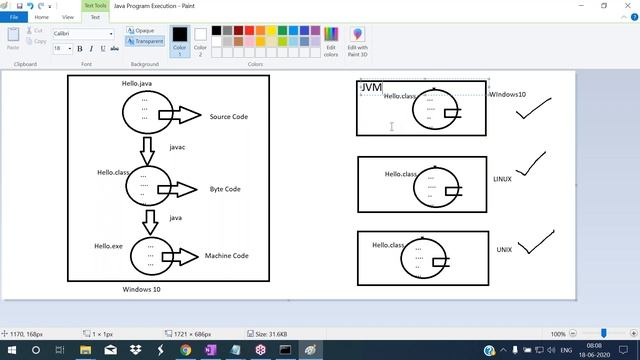Pick the purple color swatch

pyautogui.click(x=316, y=30)
